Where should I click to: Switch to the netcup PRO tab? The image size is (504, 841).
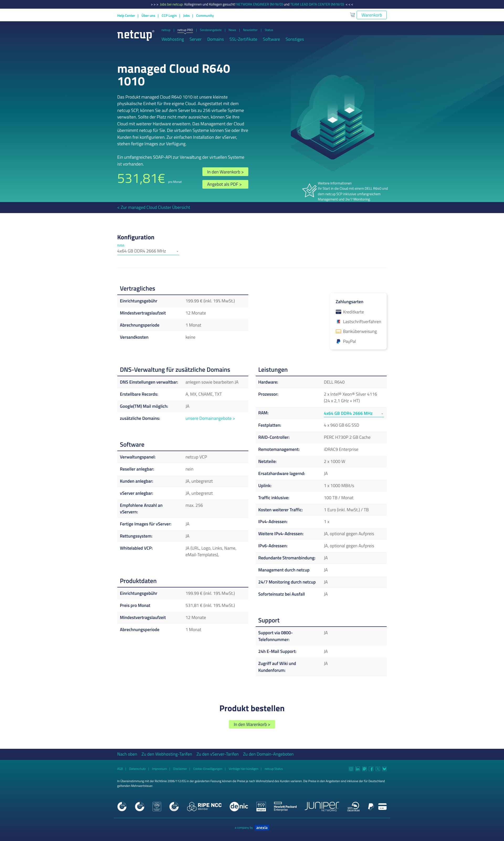pyautogui.click(x=185, y=30)
